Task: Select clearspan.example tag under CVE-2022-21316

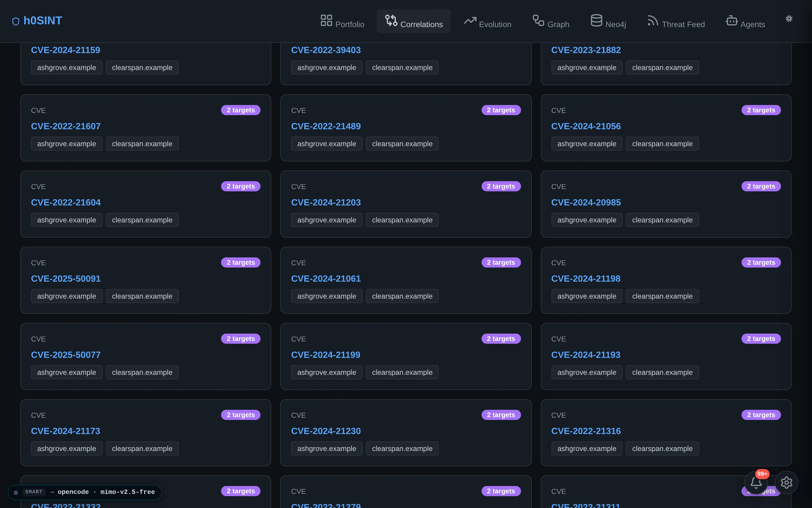Action: tap(662, 449)
